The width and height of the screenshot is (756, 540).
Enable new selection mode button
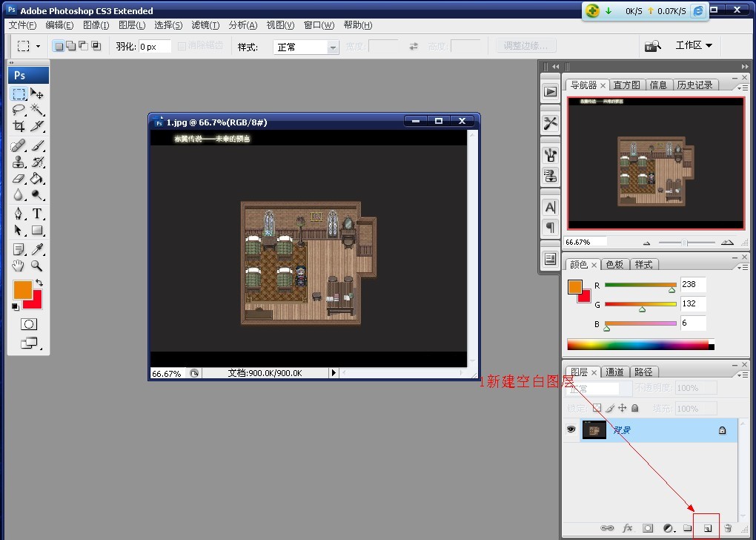tap(59, 46)
